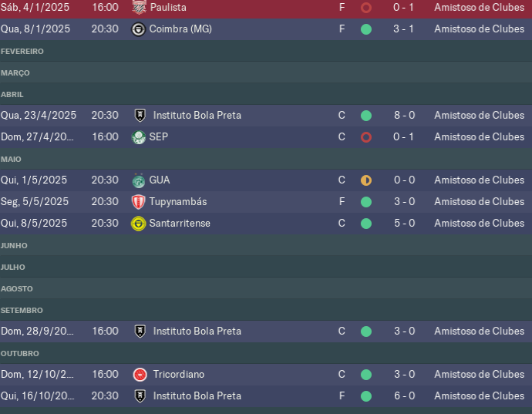Viewport: 532px width, 414px height.
Task: Click the Santarritense yellow badge
Action: (x=138, y=224)
